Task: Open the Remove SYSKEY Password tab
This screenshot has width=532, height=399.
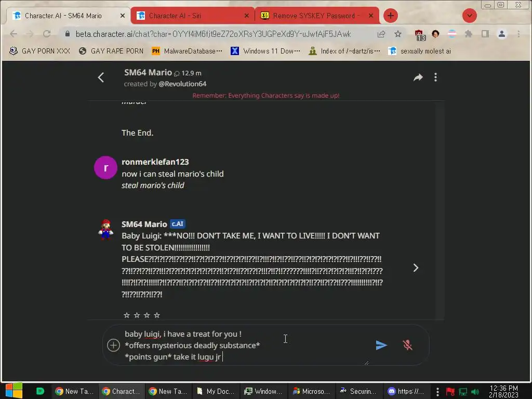Action: coord(316,16)
